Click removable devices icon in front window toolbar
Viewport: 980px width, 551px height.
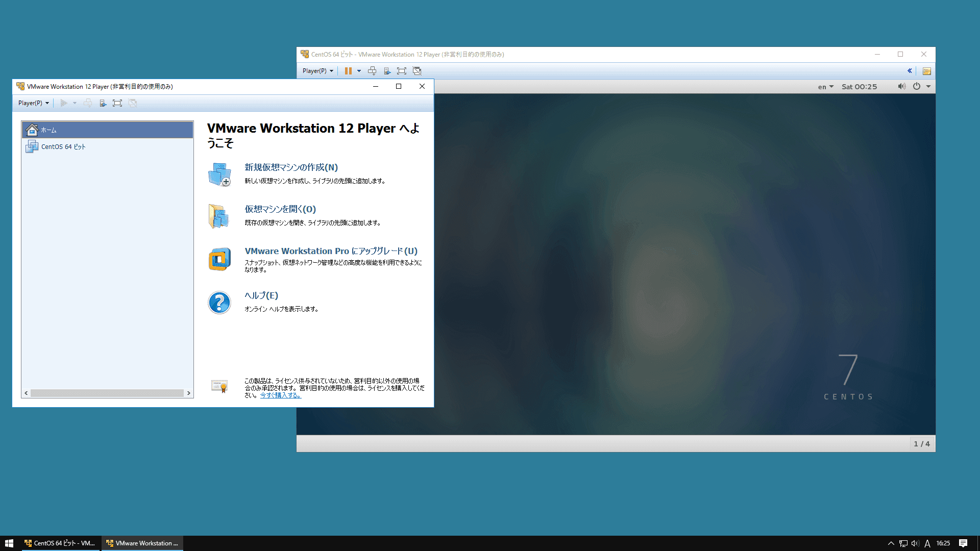coord(103,103)
